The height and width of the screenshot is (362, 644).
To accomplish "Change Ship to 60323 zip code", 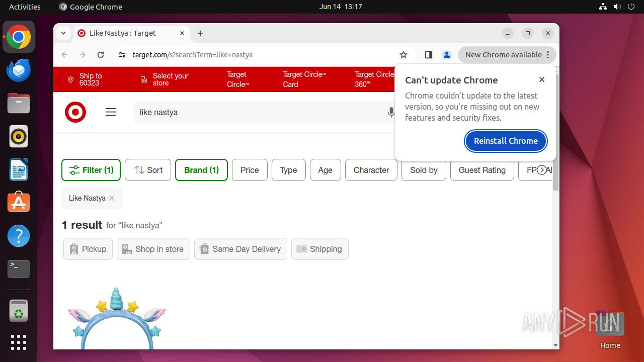I will click(x=85, y=79).
